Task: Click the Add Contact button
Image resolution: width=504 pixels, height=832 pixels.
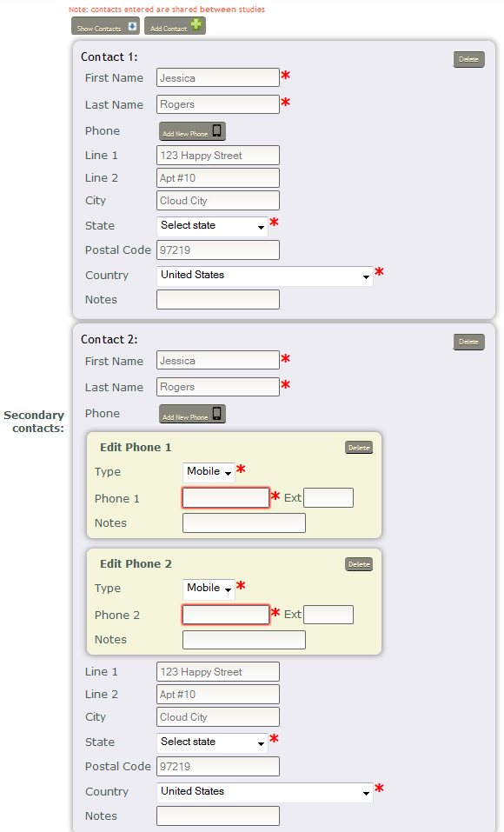Action: (x=172, y=27)
